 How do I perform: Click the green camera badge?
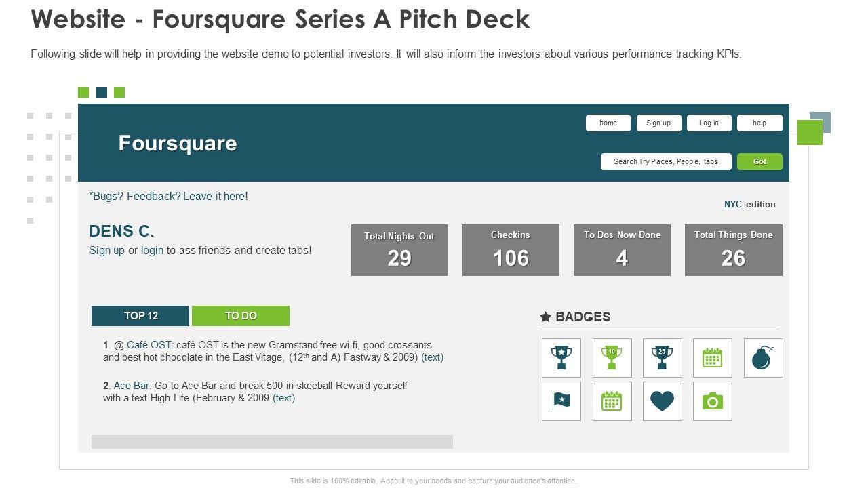click(x=712, y=401)
